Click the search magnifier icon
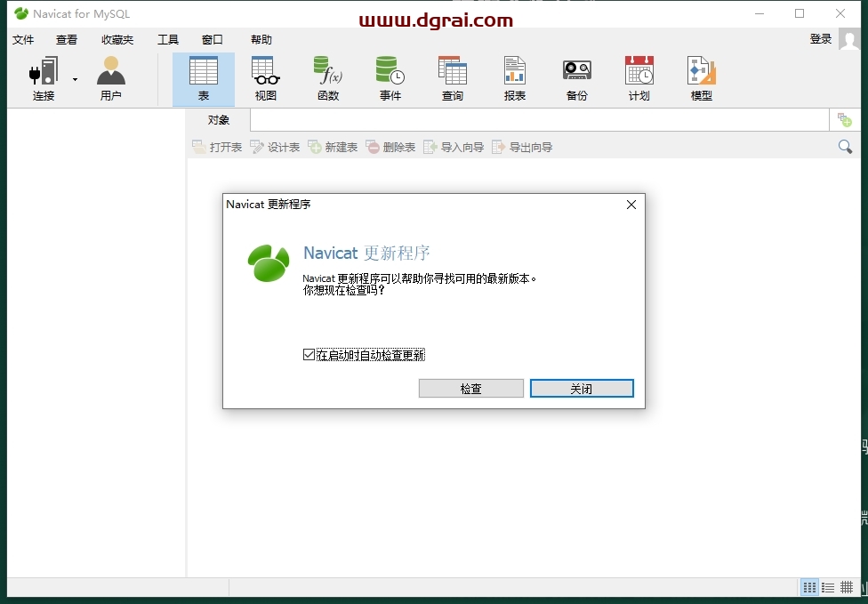Image resolution: width=868 pixels, height=604 pixels. point(845,147)
